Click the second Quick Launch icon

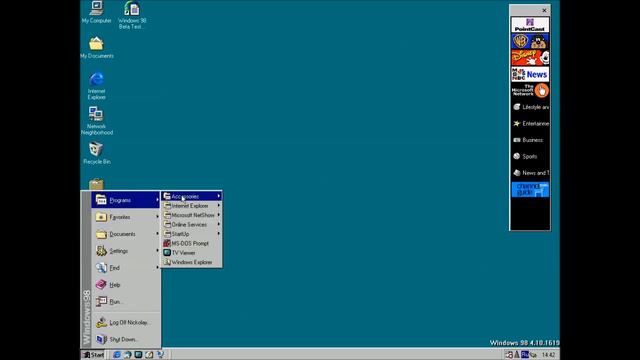coord(127,354)
